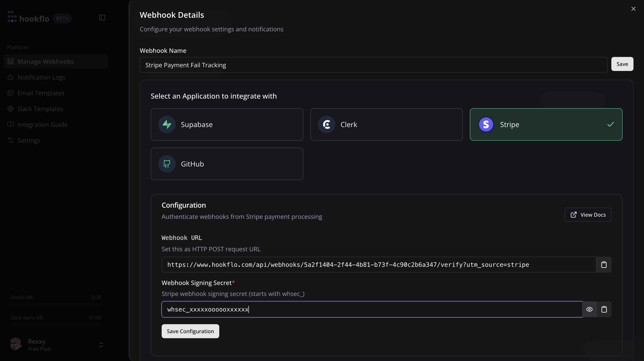644x361 pixels.
Task: Expand the Rexxy account menu chevron
Action: 101,345
